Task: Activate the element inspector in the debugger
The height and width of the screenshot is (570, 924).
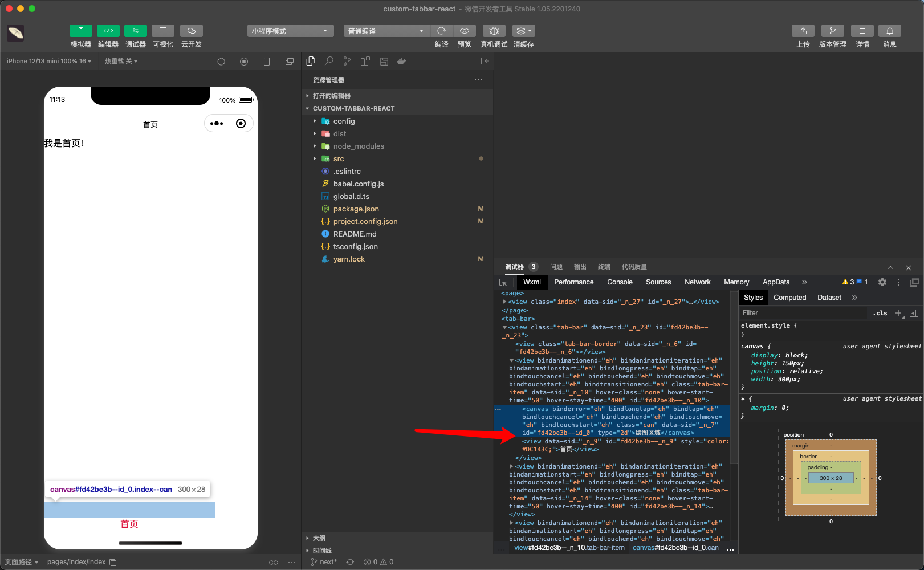Action: coord(503,282)
